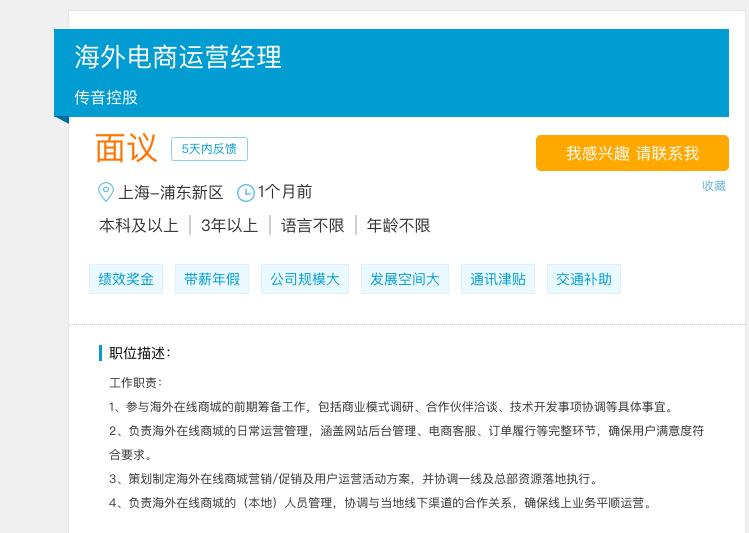Click the age requirement 年龄不限
The height and width of the screenshot is (533, 749).
(x=398, y=225)
